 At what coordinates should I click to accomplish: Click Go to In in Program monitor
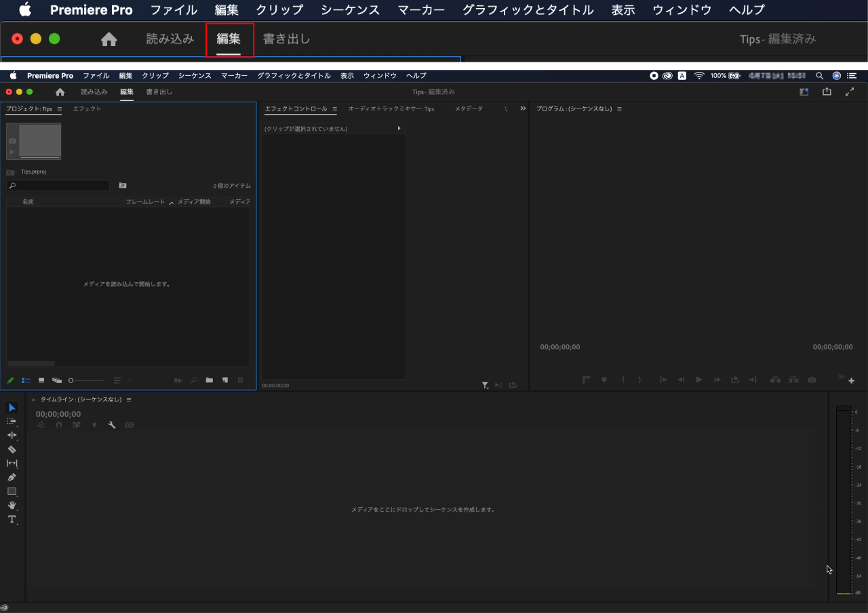click(663, 380)
